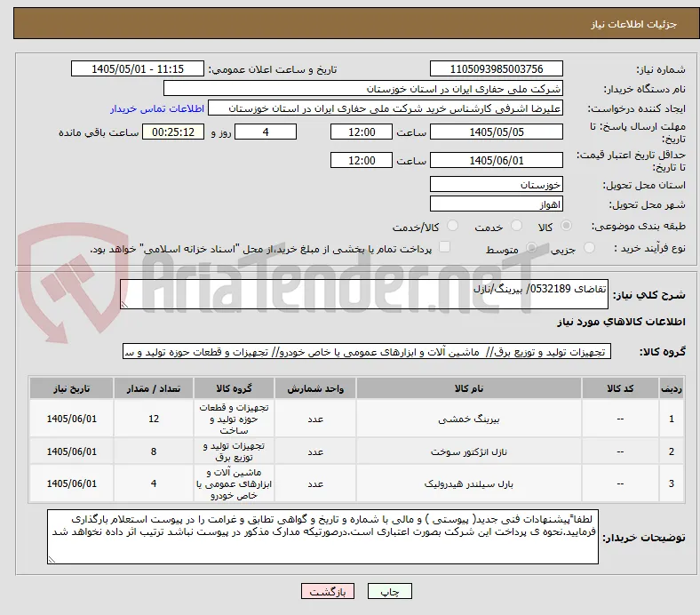This screenshot has height=615, width=700.
Task: Open اطلاعات تماس خریدار link
Action: tap(157, 108)
